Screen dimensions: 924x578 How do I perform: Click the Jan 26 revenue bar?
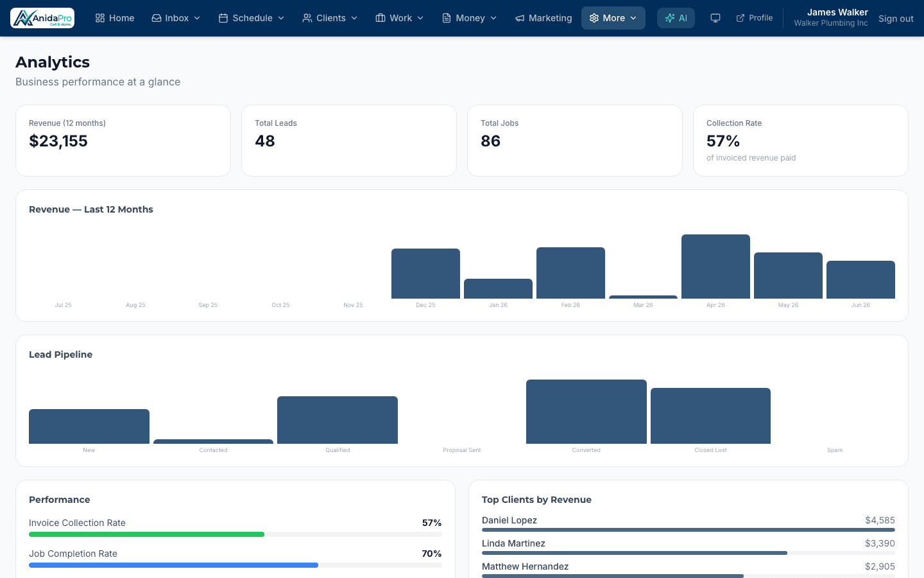(x=498, y=288)
